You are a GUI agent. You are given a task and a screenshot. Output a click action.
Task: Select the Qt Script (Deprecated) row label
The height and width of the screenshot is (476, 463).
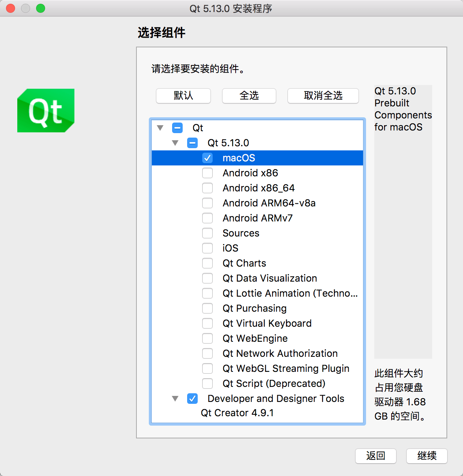pyautogui.click(x=274, y=384)
